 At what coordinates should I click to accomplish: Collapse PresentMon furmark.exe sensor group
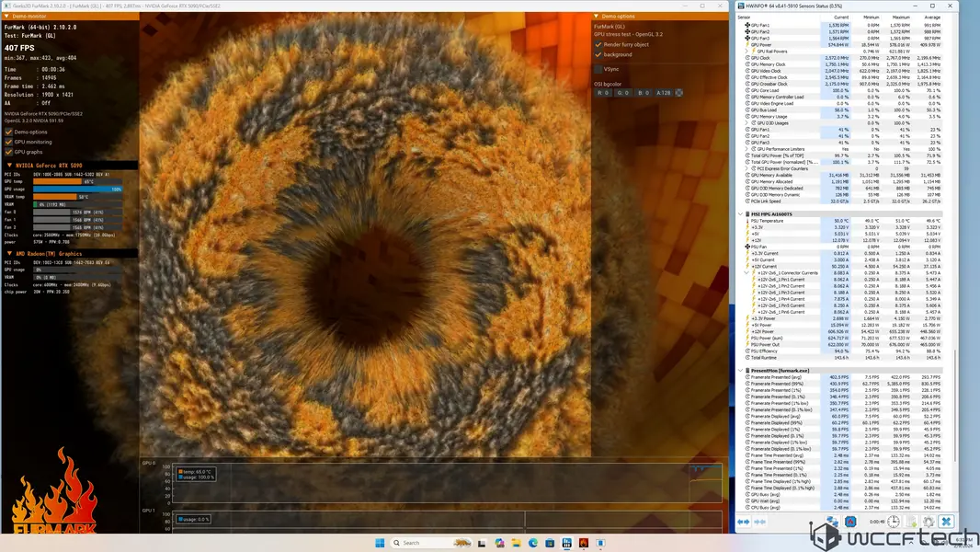[x=741, y=371]
